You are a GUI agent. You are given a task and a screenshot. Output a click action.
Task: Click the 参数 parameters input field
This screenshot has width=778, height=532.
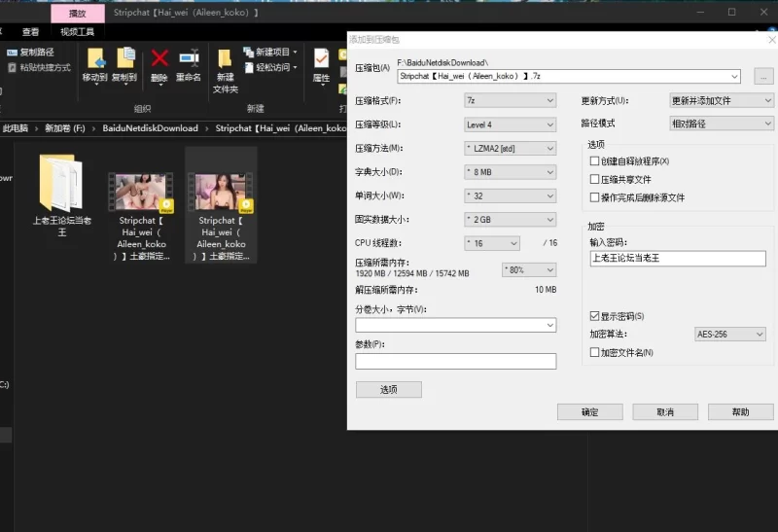tap(455, 361)
